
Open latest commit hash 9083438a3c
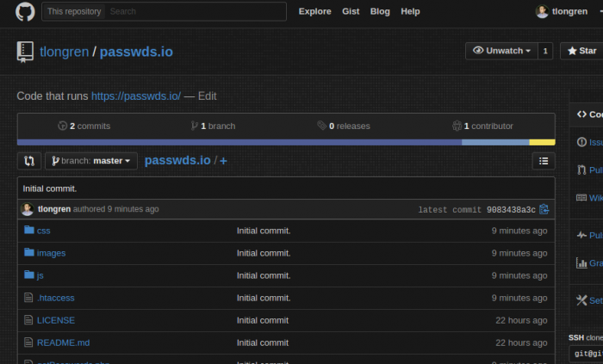(x=511, y=210)
